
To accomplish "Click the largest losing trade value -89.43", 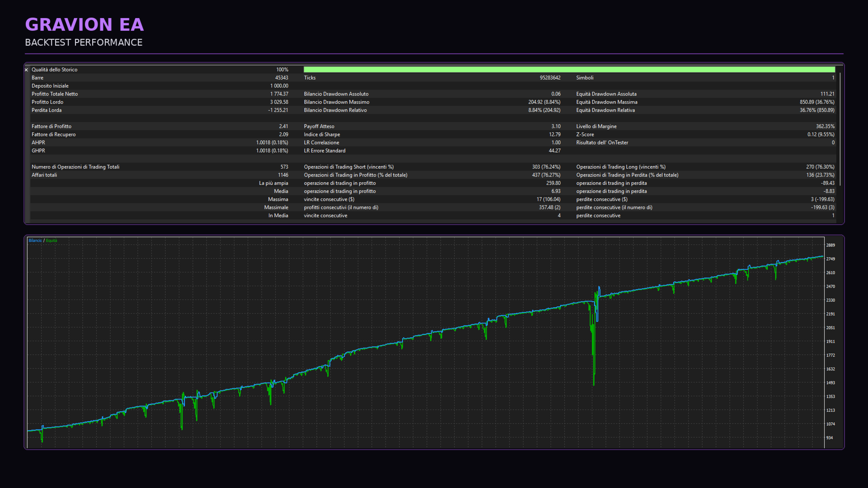I will pyautogui.click(x=828, y=183).
